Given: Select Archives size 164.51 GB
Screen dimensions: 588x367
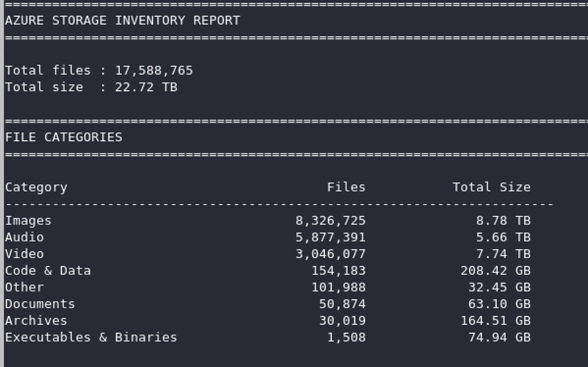Looking at the screenshot, I should click(x=496, y=321).
